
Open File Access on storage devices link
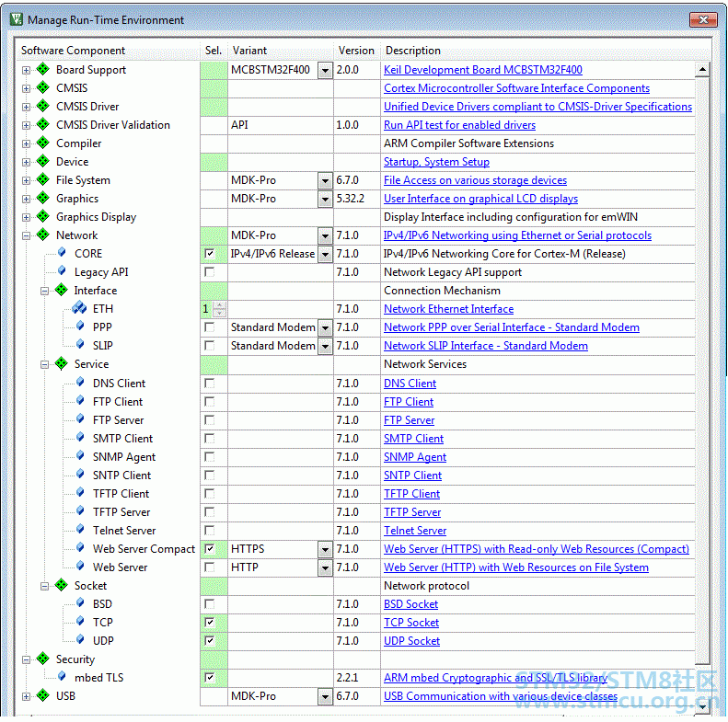click(475, 180)
